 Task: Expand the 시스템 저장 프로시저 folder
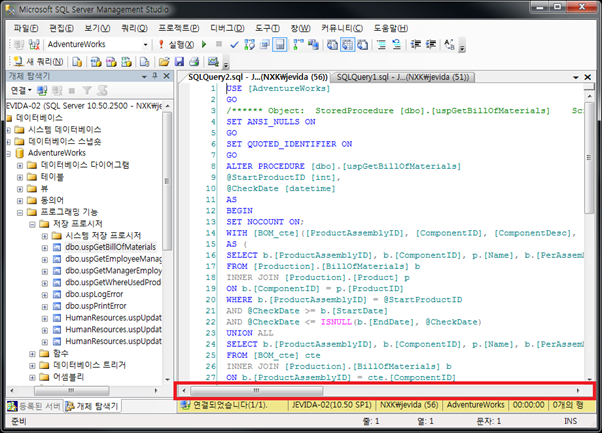45,236
